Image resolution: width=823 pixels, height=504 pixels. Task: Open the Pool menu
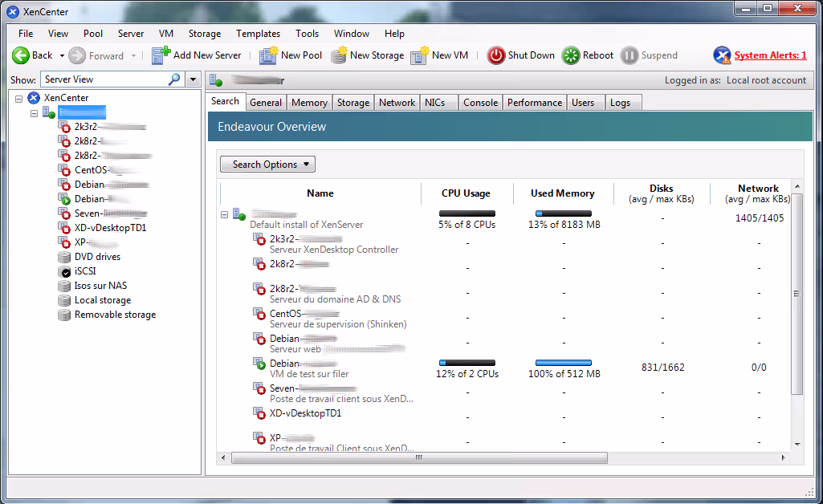coord(93,34)
